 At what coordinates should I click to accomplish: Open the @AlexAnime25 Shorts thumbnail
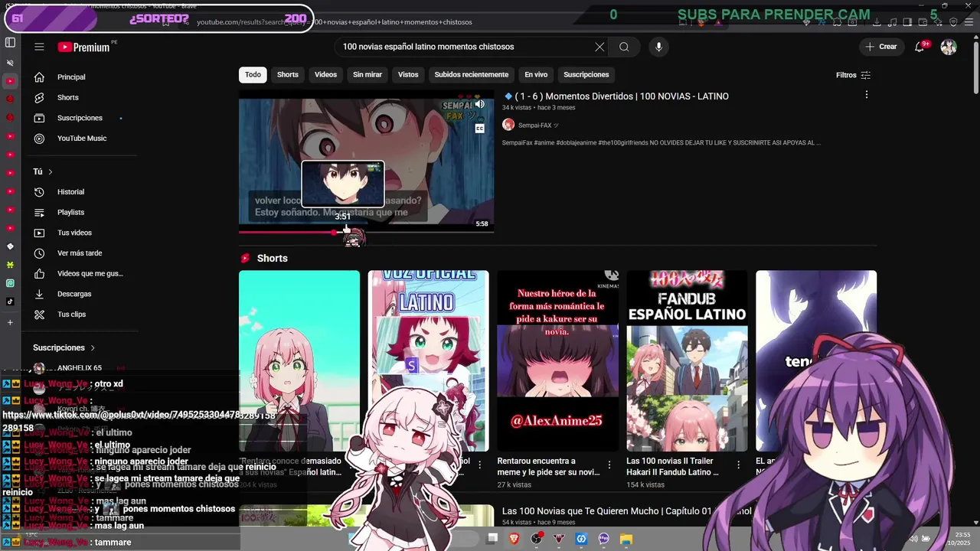557,360
